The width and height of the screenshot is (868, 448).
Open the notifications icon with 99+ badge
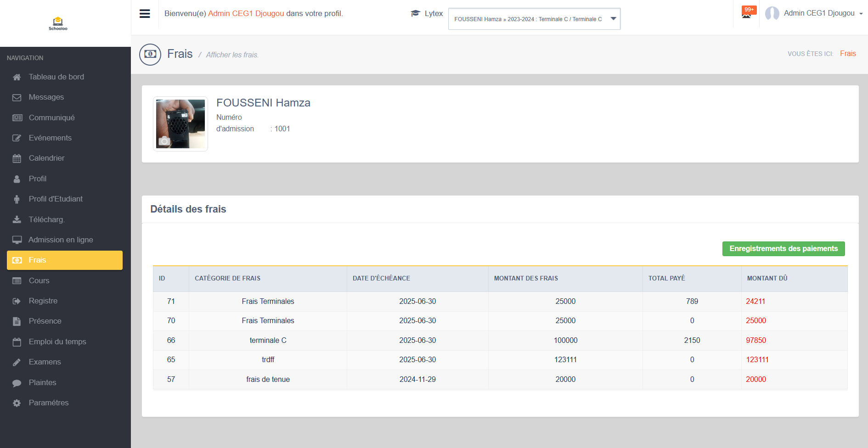pyautogui.click(x=747, y=13)
